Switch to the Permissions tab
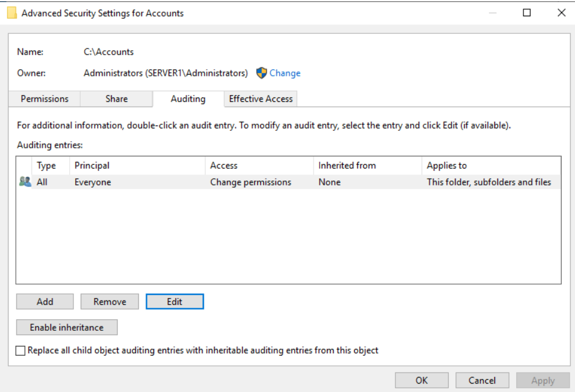The width and height of the screenshot is (575, 392). tap(44, 99)
